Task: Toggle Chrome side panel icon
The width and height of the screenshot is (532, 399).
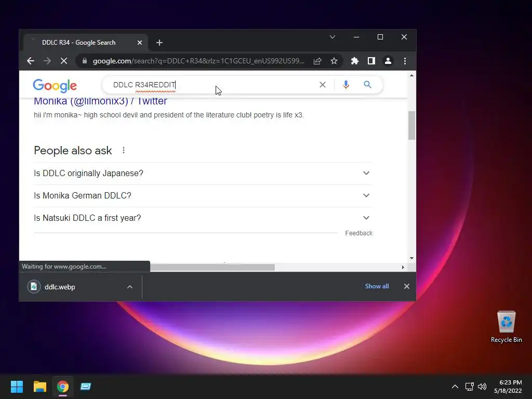Action: [x=371, y=61]
